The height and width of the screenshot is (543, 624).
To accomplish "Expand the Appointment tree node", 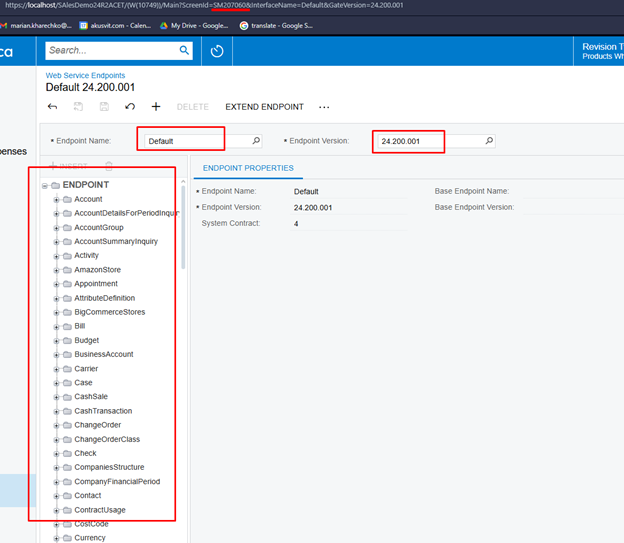I will coord(56,284).
